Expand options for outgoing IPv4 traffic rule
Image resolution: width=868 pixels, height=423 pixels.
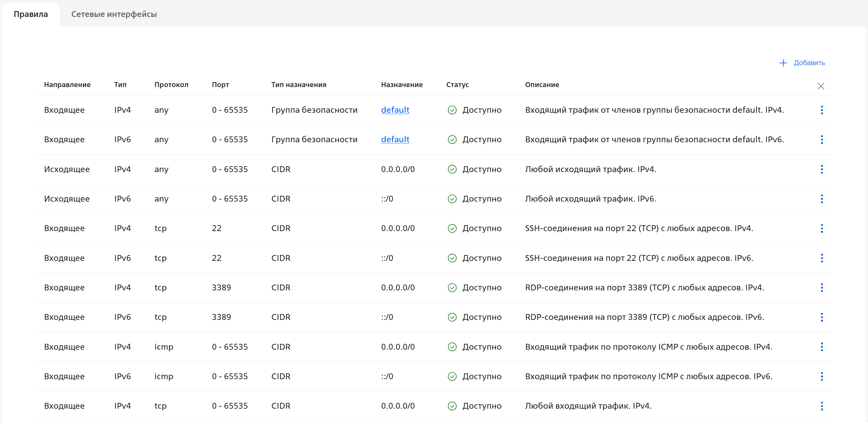click(x=822, y=169)
